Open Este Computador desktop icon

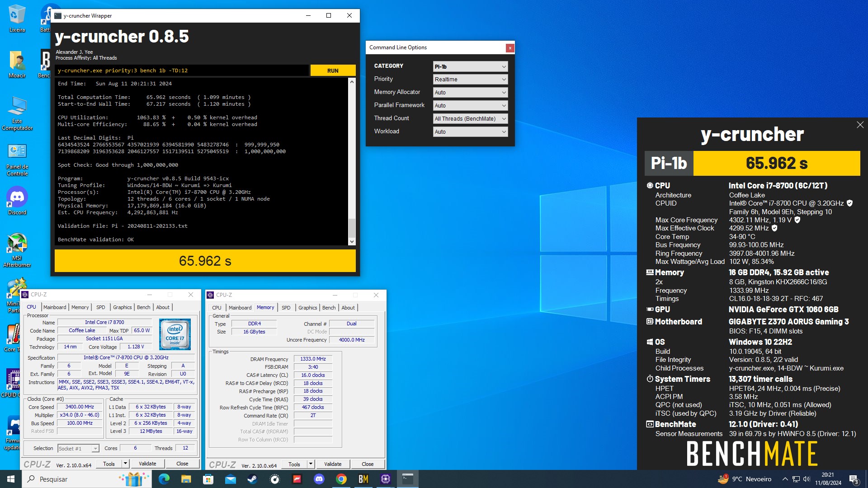coord(17,113)
